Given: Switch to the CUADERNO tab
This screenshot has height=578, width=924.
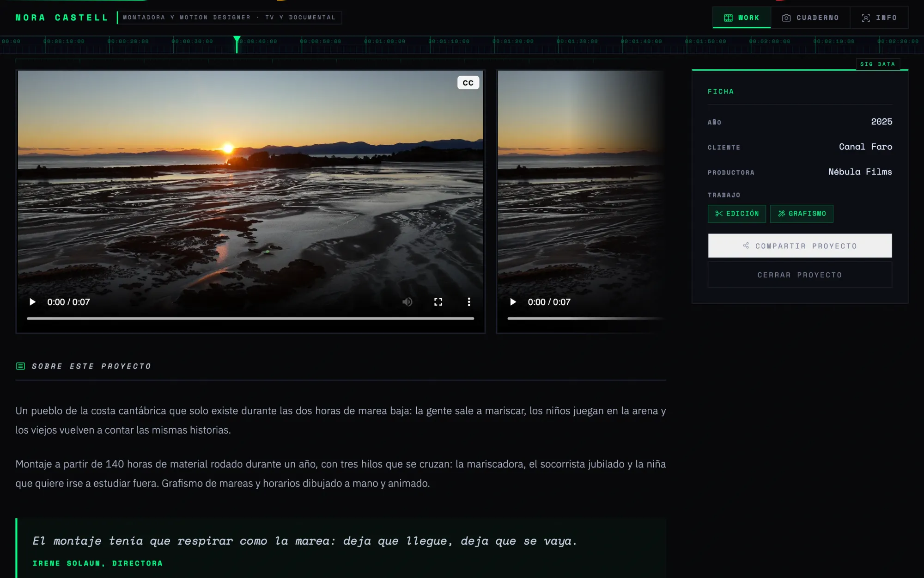Looking at the screenshot, I should pos(810,18).
